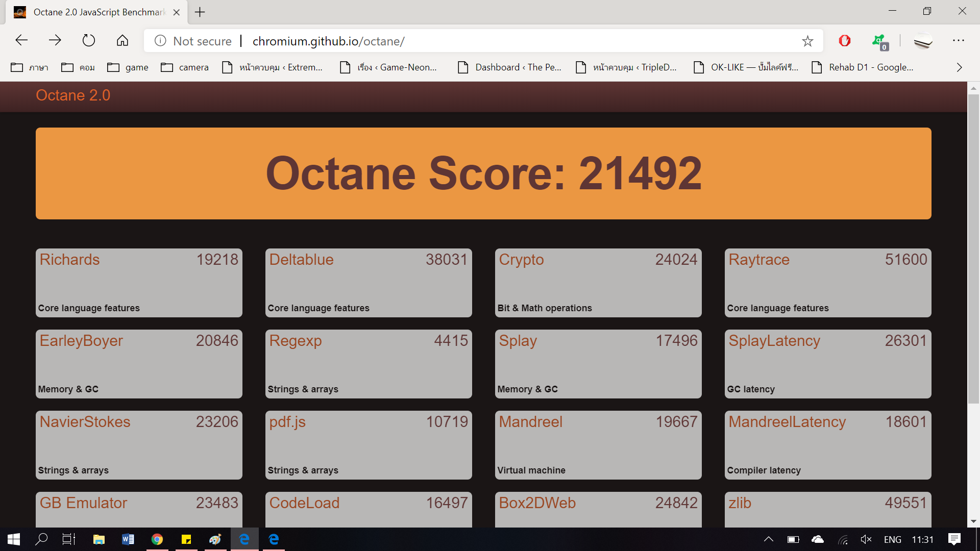Open the SplayLatency benchmark card
The height and width of the screenshot is (551, 980).
click(x=828, y=364)
